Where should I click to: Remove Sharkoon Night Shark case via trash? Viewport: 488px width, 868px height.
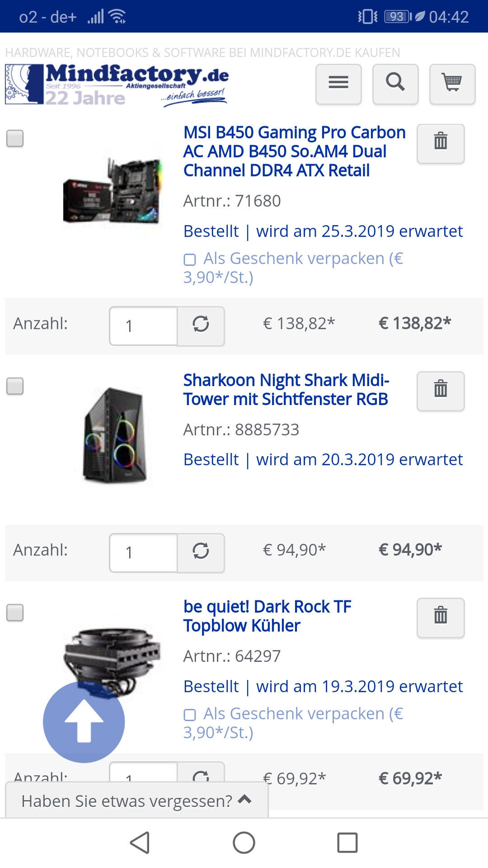[441, 391]
